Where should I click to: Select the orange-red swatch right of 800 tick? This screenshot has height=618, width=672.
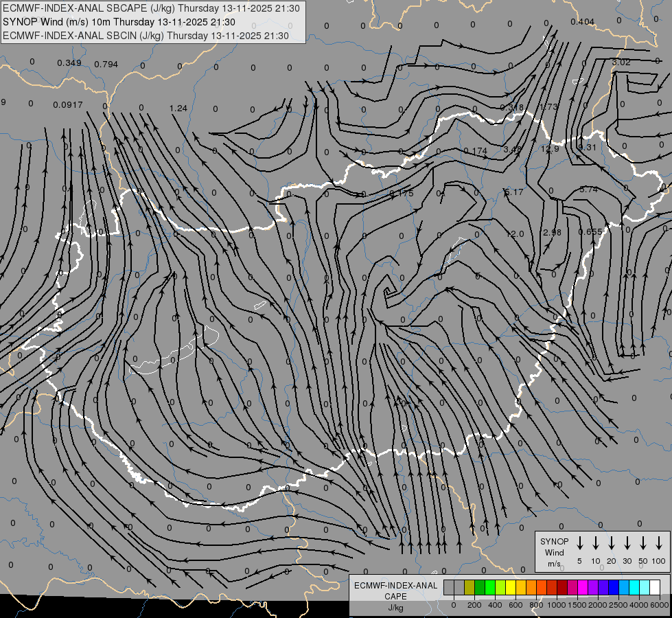[x=542, y=587]
